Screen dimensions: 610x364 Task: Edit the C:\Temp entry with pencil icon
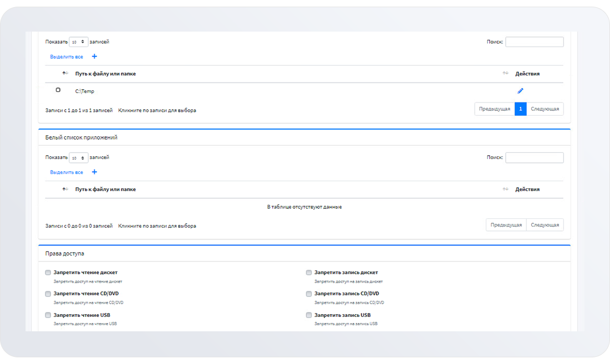tap(520, 91)
